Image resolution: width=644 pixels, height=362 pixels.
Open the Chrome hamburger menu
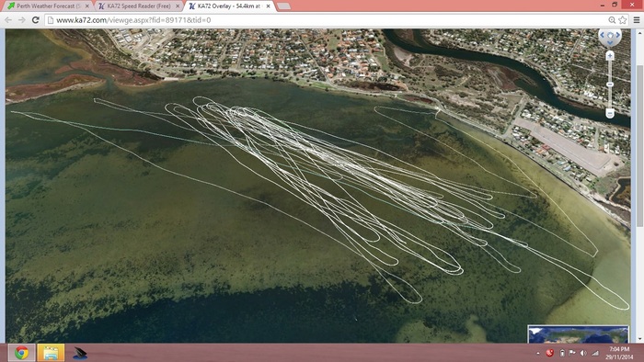(637, 19)
